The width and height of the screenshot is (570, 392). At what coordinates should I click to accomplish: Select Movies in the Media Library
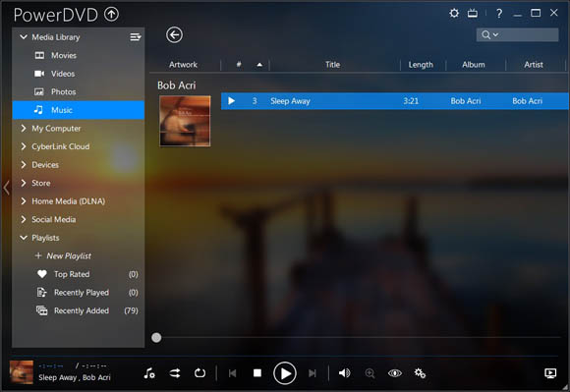pos(79,55)
